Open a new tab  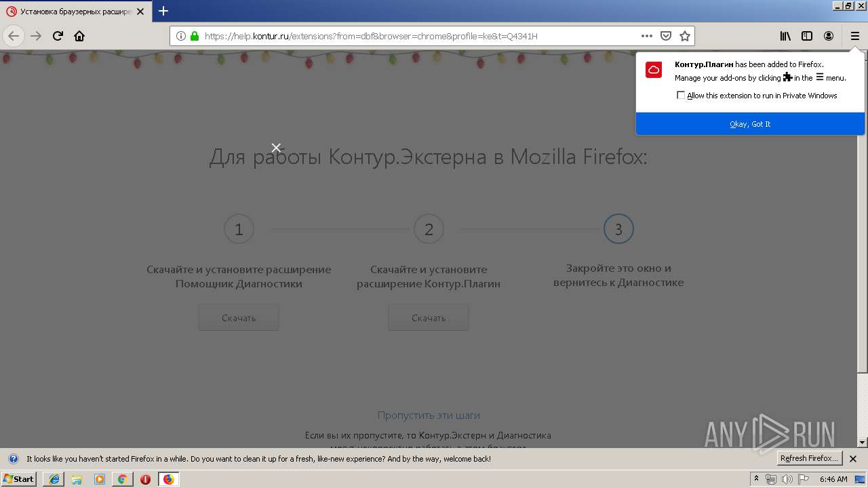point(163,11)
